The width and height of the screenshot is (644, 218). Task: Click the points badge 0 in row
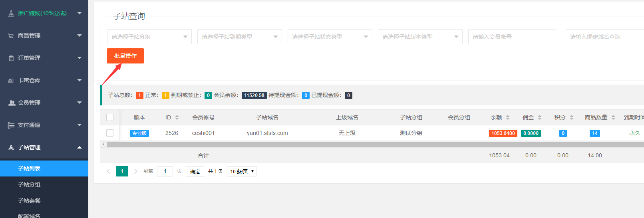(563, 133)
